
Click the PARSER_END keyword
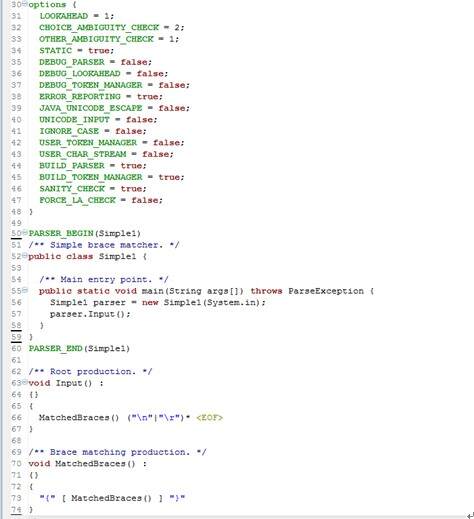coord(55,348)
